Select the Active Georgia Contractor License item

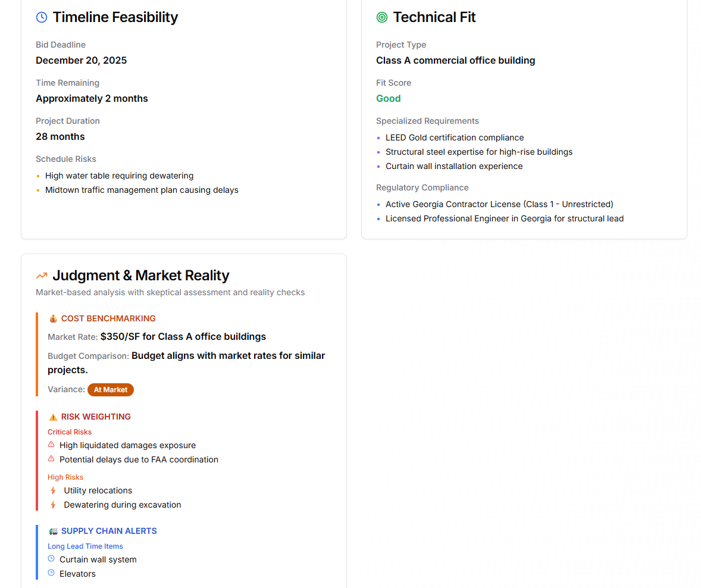pyautogui.click(x=499, y=204)
